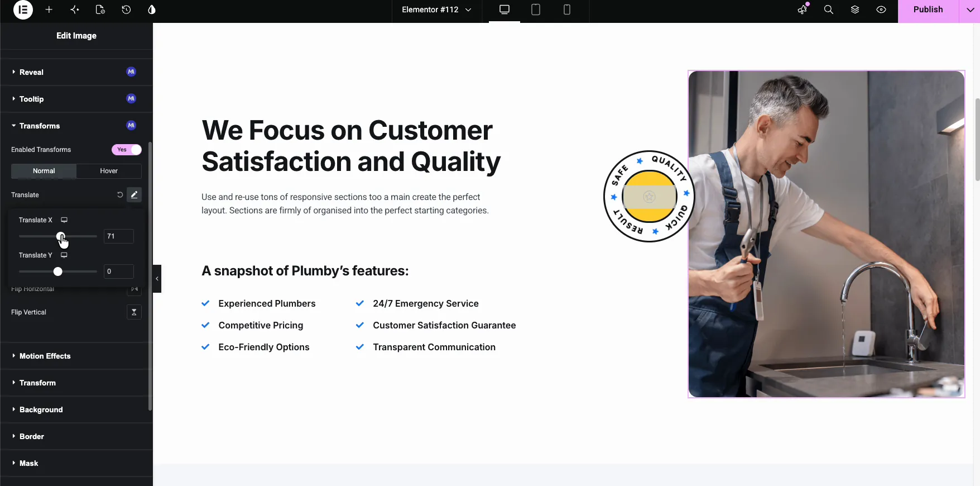Click the edit Translate pencil icon

[134, 195]
